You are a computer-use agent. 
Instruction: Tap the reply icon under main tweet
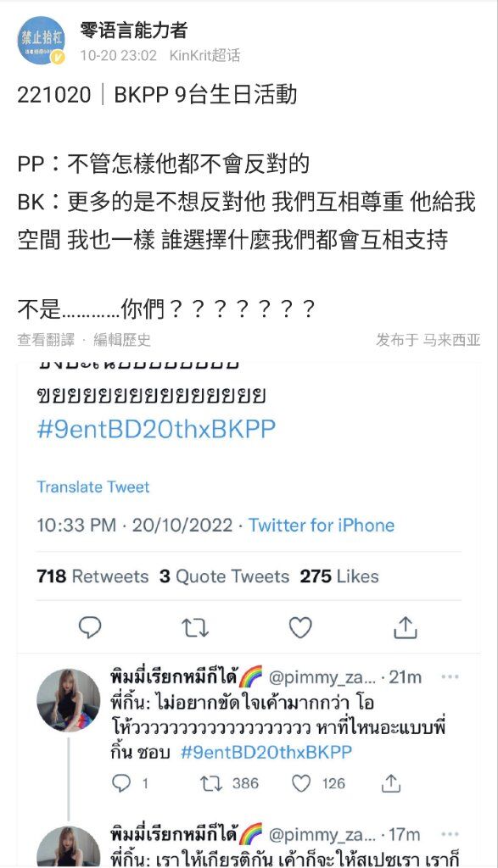(x=90, y=628)
